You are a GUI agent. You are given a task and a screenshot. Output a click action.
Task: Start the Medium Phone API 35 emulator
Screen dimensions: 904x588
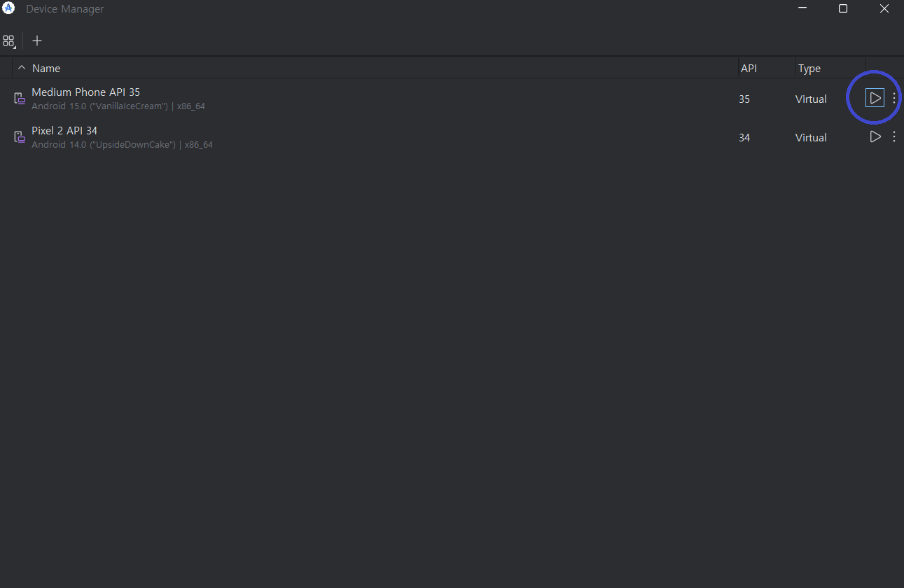[875, 99]
